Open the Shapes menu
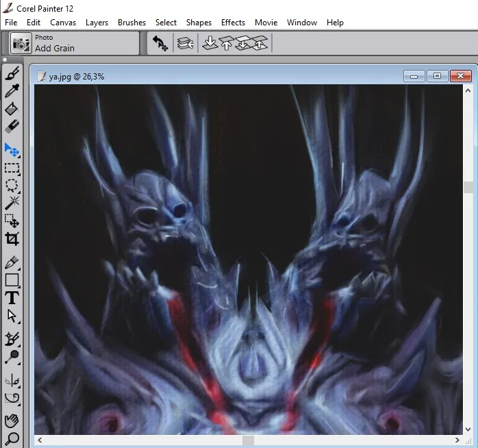This screenshot has width=478, height=448. point(199,23)
